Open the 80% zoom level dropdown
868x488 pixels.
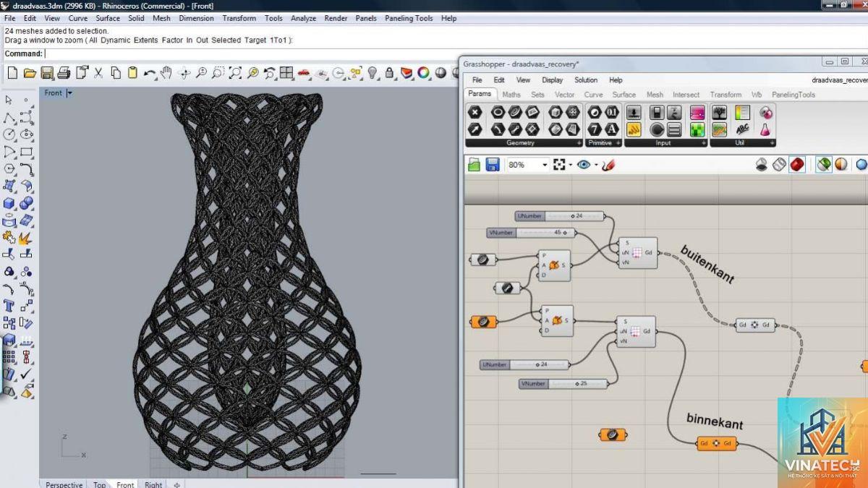pos(545,165)
